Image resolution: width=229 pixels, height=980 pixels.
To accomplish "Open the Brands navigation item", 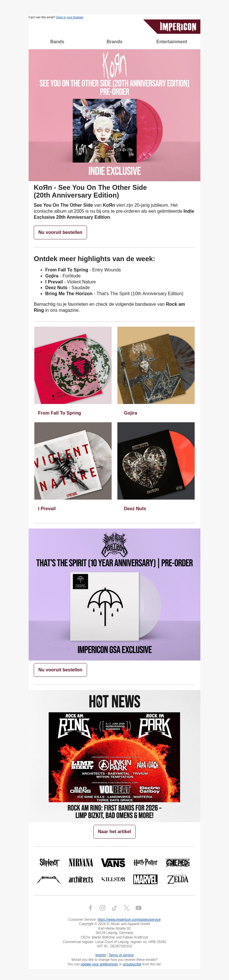I will click(x=114, y=42).
